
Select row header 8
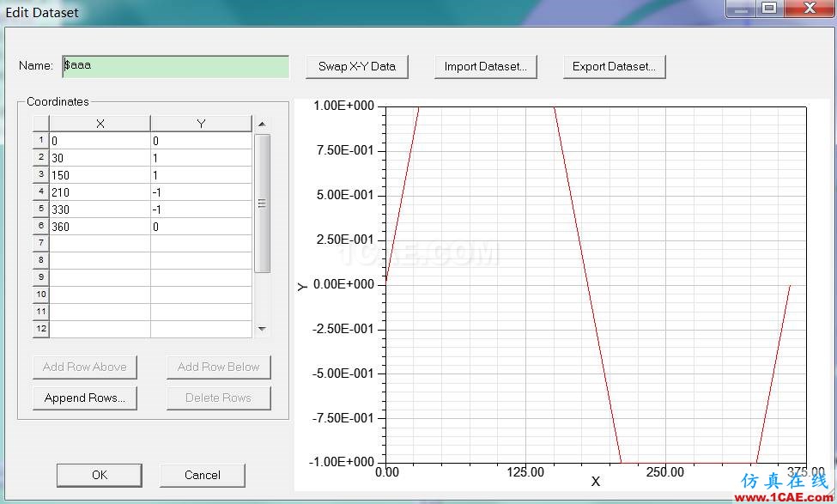[41, 260]
